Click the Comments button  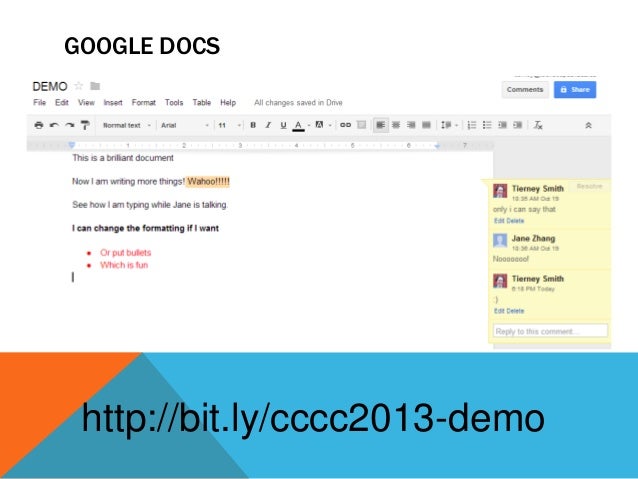[525, 90]
